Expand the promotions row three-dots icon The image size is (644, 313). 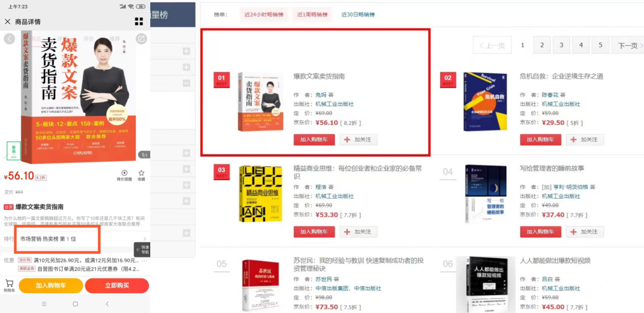pos(144,261)
